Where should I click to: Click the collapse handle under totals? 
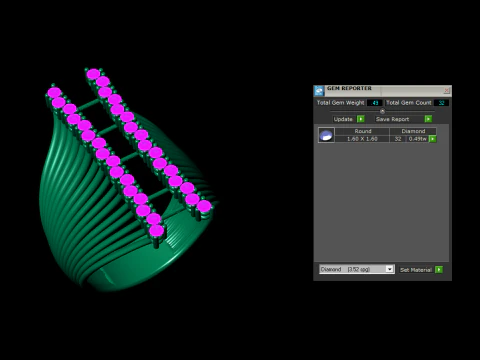(382, 111)
